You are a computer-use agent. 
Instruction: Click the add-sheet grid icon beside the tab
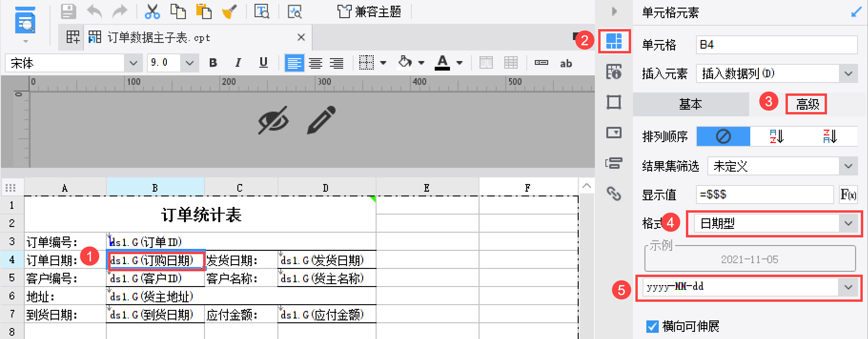73,37
